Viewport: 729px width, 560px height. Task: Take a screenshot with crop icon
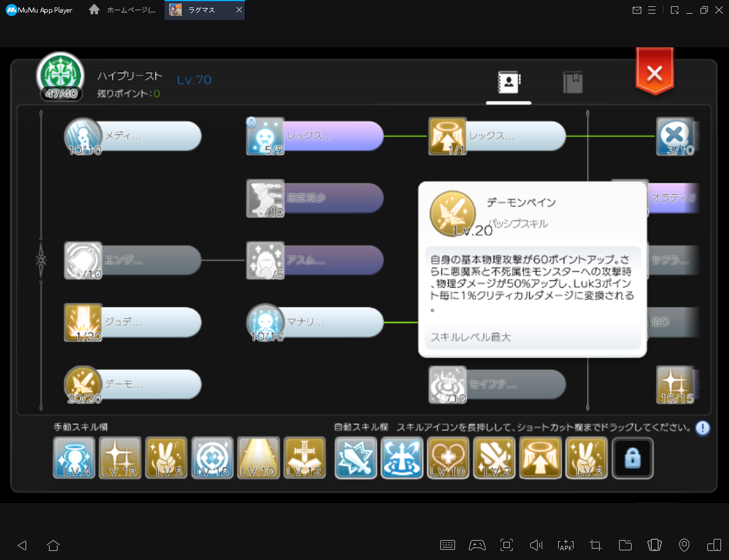(596, 545)
